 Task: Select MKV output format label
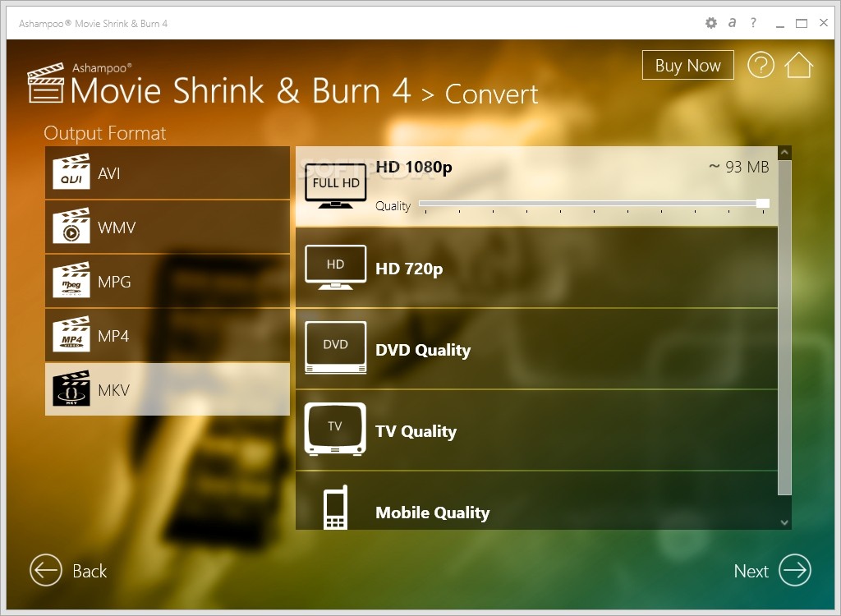pyautogui.click(x=113, y=390)
